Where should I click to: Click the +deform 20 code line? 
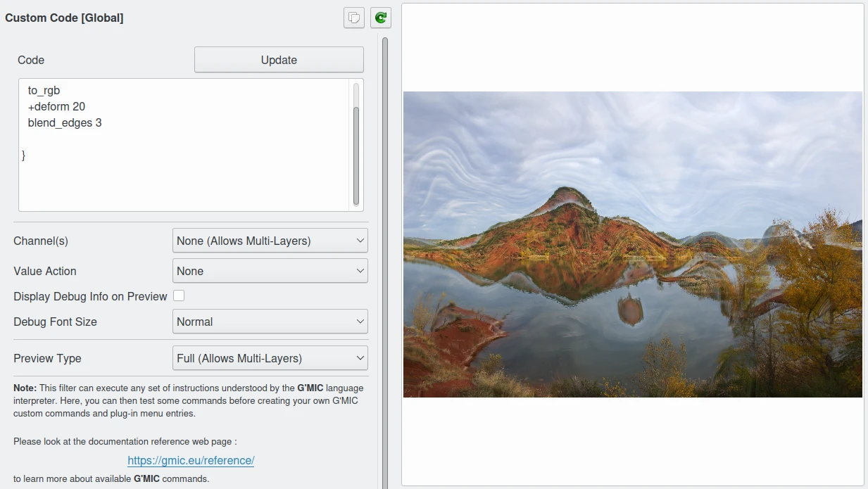[56, 107]
